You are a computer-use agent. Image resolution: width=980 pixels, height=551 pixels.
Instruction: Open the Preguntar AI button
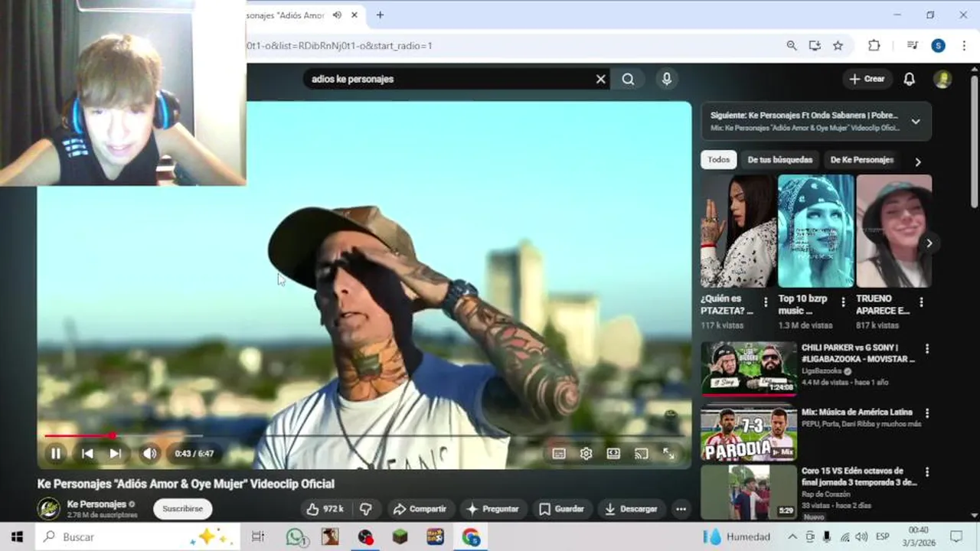492,509
